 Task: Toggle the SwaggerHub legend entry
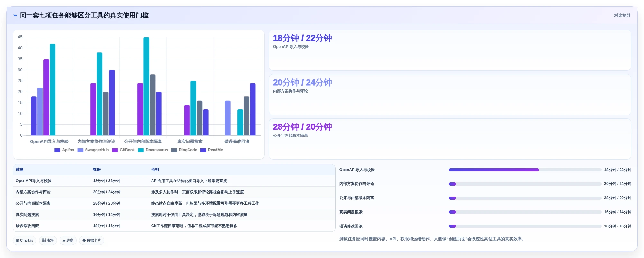93,150
